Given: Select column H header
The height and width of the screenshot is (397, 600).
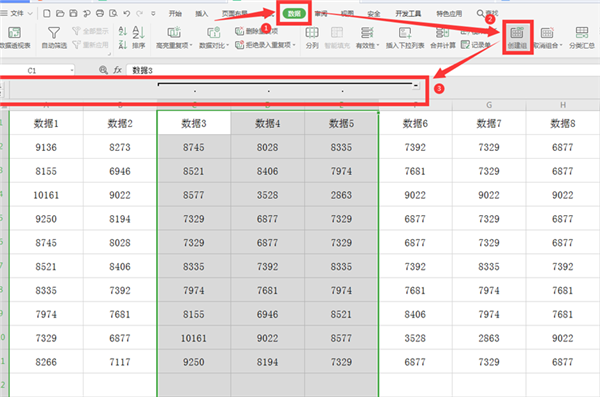Looking at the screenshot, I should (563, 105).
